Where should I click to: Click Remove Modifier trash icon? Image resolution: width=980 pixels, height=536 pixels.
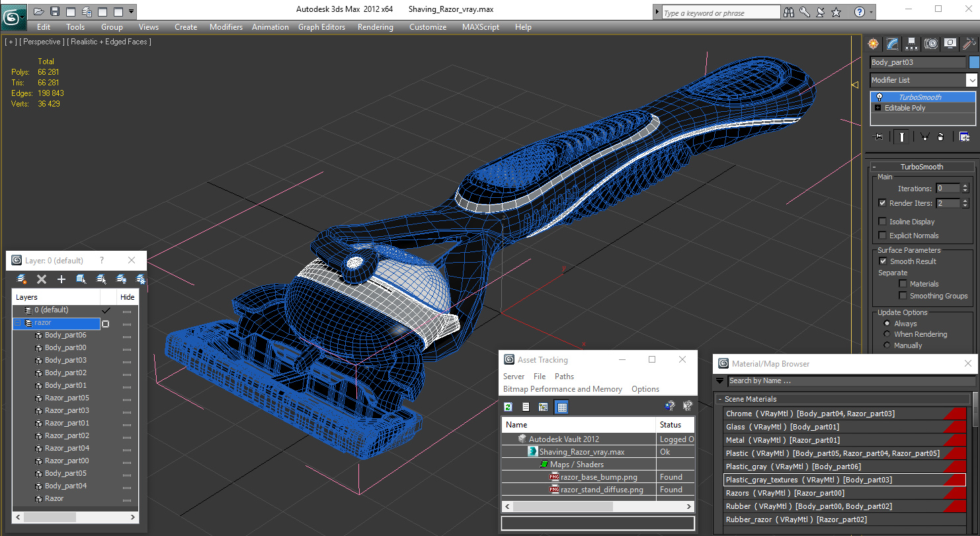point(940,136)
